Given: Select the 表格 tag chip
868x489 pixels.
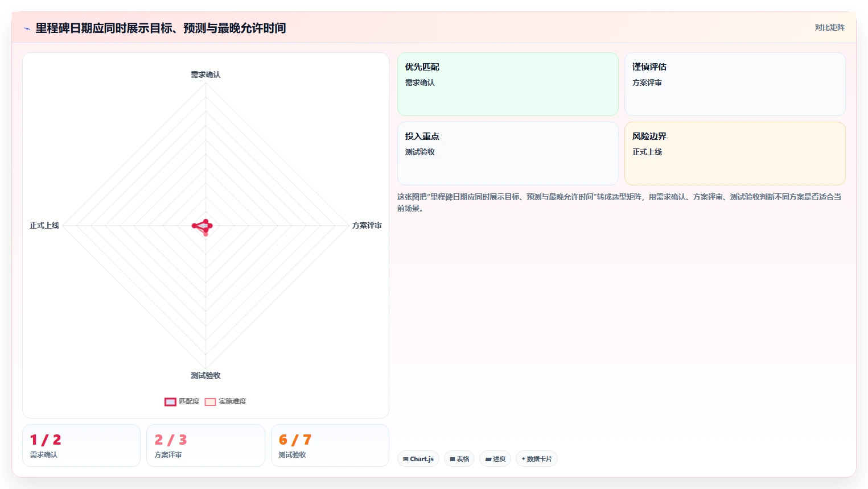Looking at the screenshot, I should (459, 459).
